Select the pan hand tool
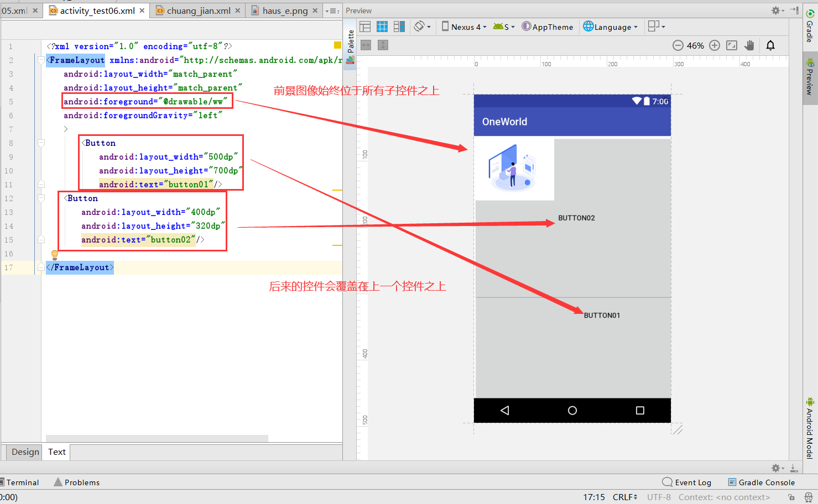The image size is (818, 504). tap(749, 45)
